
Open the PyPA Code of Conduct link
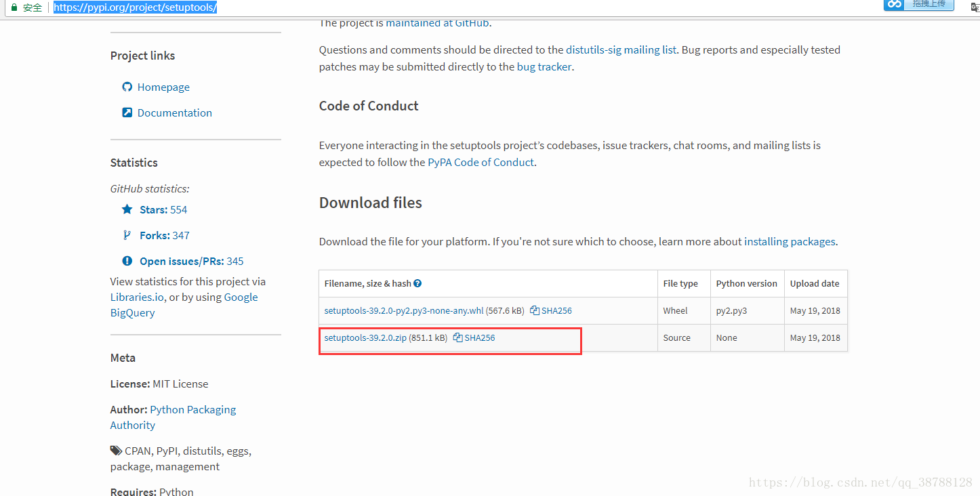(x=481, y=162)
